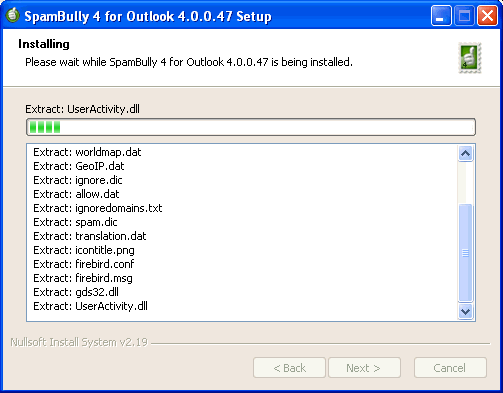Viewport: 503px width, 393px height.
Task: Select the 'Extract: ignoredomains.txt' log line
Action: (x=98, y=208)
